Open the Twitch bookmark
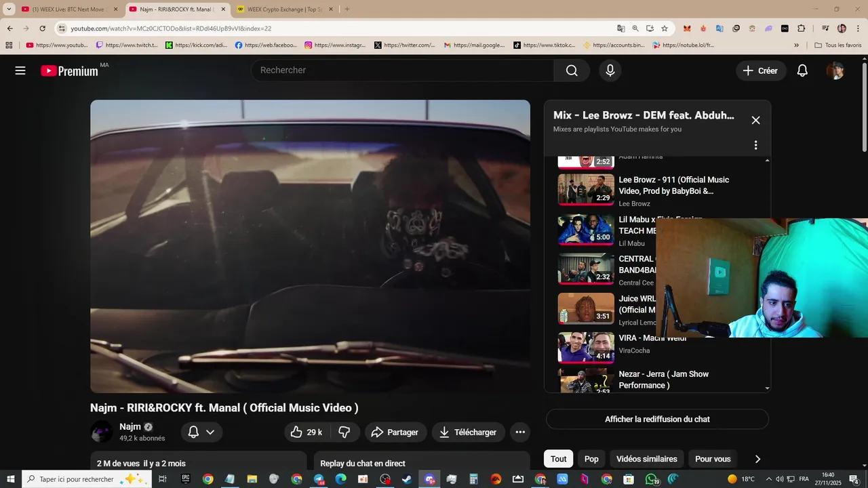Screen dimensions: 868x488 tap(127, 45)
